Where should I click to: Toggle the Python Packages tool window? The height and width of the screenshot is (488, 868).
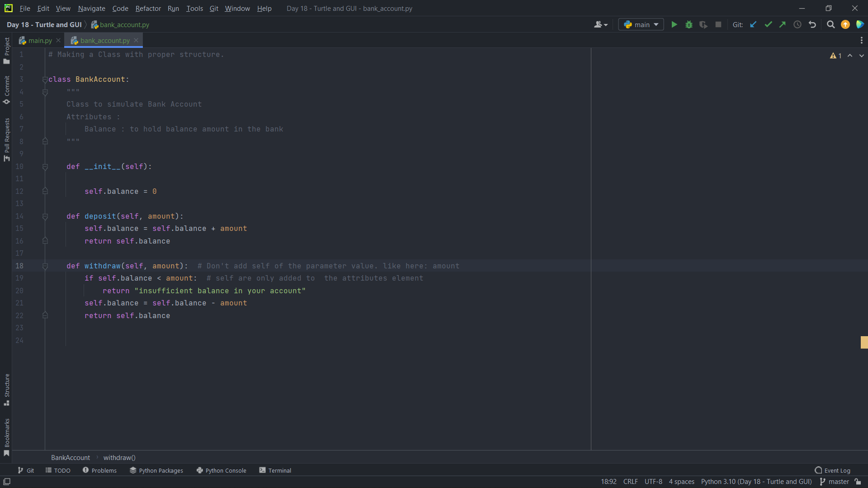point(156,470)
